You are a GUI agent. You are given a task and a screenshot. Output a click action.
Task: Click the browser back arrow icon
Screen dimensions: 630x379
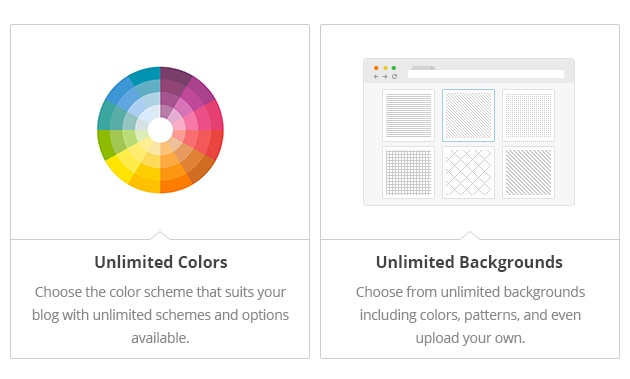pos(376,76)
